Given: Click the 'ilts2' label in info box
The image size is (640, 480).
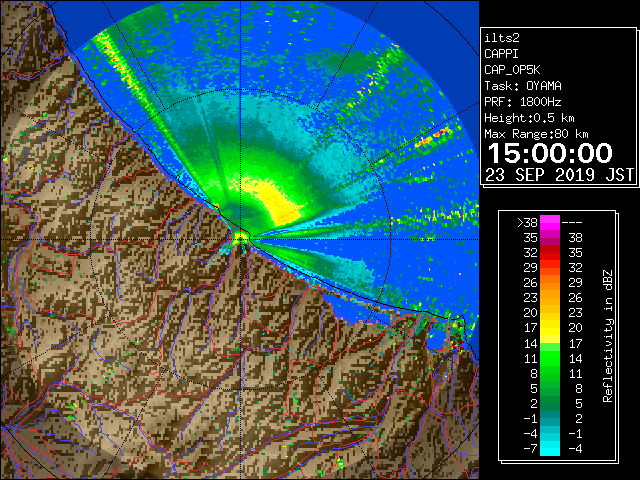Looking at the screenshot, I should [x=502, y=38].
